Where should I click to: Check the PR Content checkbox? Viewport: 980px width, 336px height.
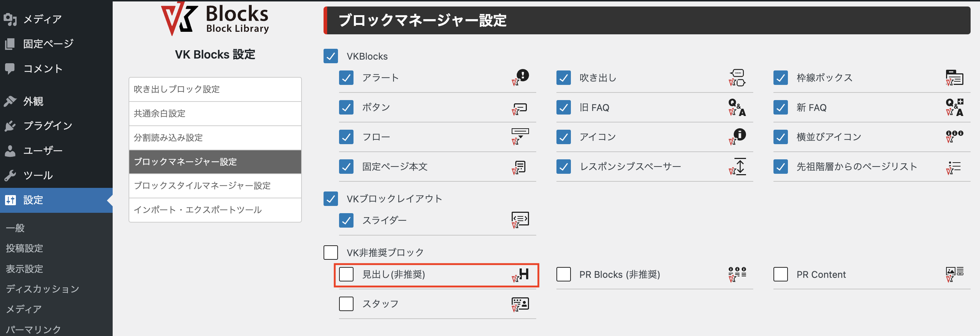(780, 274)
